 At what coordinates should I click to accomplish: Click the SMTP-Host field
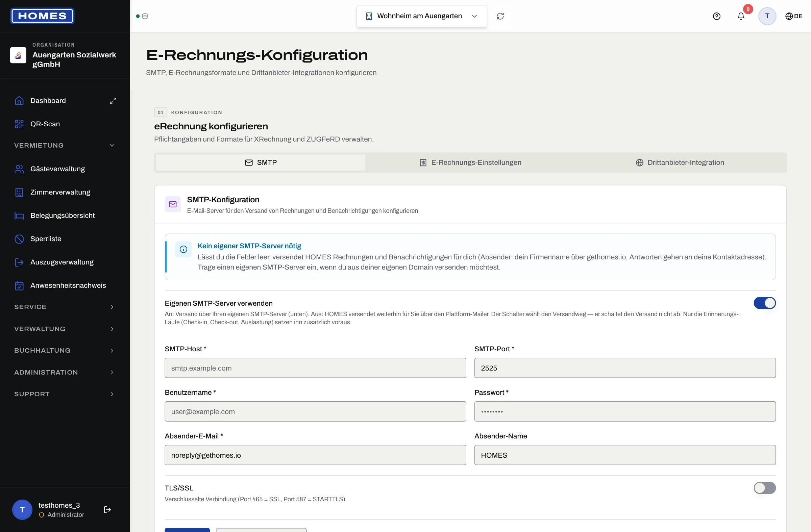(315, 368)
